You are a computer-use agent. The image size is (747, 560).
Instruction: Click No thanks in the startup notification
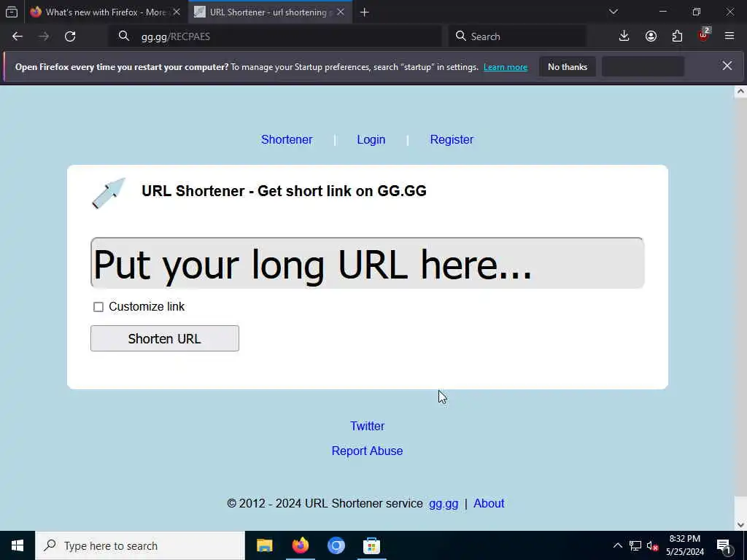pos(568,67)
